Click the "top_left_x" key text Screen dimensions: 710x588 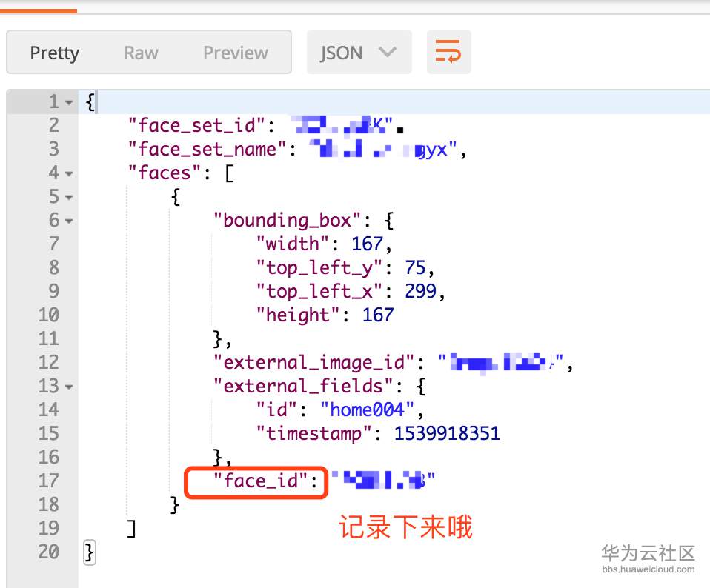319,291
